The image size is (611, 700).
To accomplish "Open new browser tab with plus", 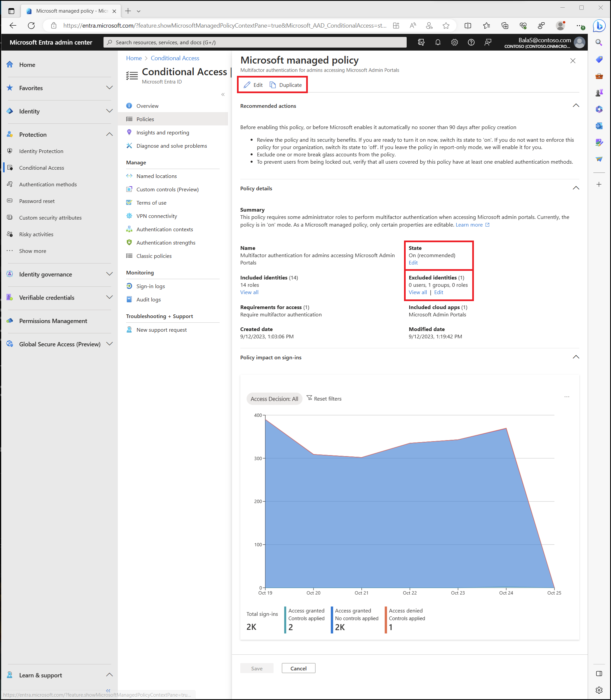I will click(128, 11).
